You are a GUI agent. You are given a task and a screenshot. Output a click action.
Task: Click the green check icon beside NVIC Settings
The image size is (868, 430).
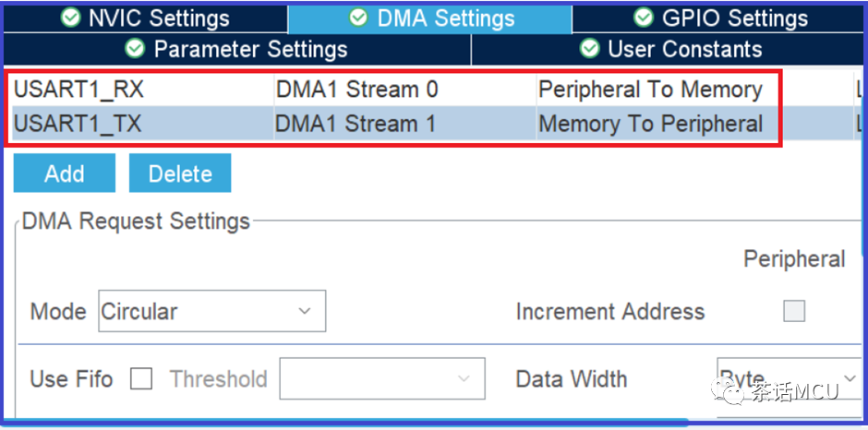(x=70, y=18)
